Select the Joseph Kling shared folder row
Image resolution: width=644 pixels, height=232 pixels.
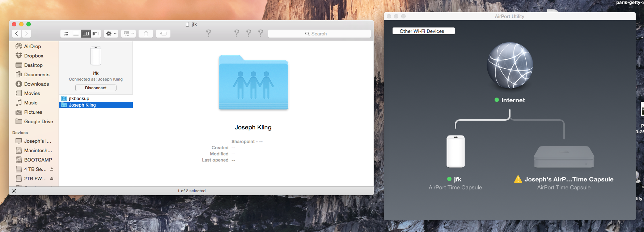[x=96, y=105]
